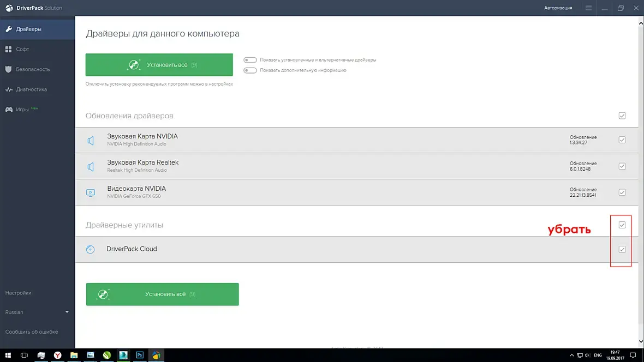Viewport: 644px width, 362px height.
Task: Open the Windows Start menu
Action: click(8, 355)
